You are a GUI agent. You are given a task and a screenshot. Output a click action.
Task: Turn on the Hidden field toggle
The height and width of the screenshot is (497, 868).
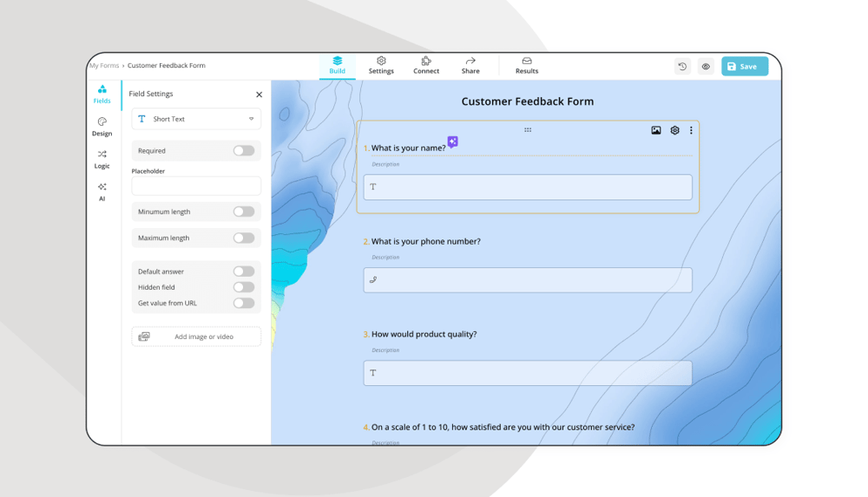click(244, 287)
